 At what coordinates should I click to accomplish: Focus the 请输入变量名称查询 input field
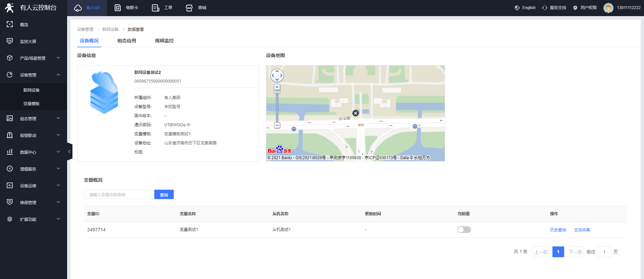pos(117,195)
